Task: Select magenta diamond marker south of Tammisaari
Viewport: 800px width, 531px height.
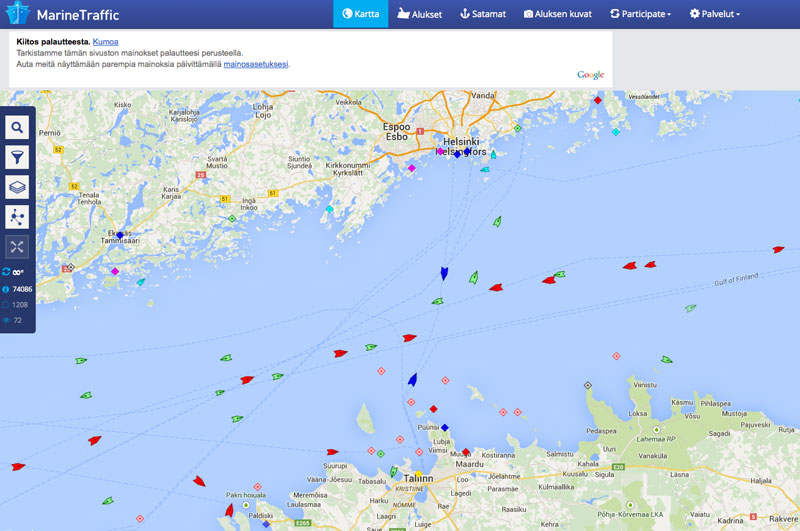Action: click(115, 271)
